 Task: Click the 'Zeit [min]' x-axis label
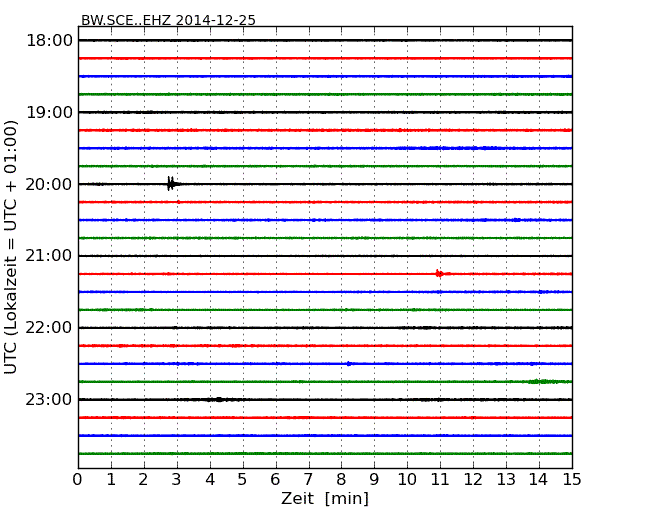tap(324, 498)
